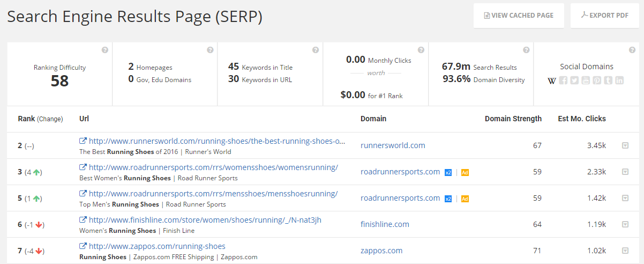This screenshot has height=264, width=644.
Task: Click external link icon beside runnersworld URL
Action: (x=83, y=142)
